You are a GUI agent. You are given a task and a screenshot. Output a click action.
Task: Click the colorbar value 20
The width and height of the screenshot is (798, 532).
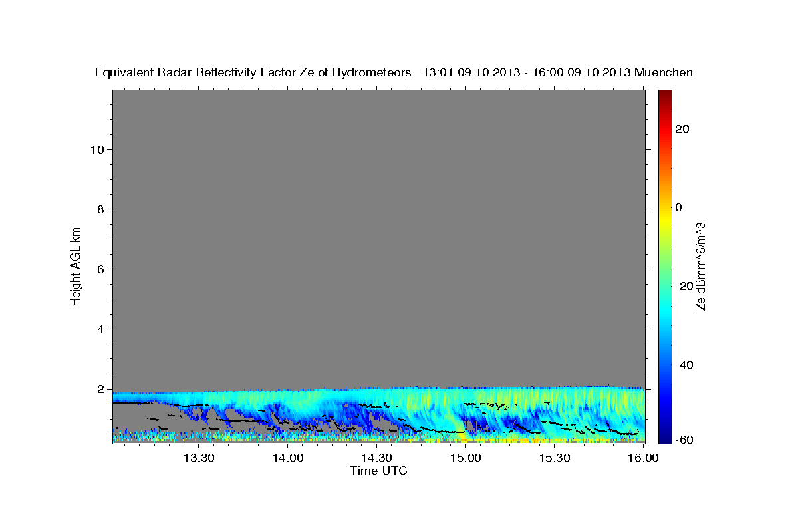pyautogui.click(x=682, y=129)
